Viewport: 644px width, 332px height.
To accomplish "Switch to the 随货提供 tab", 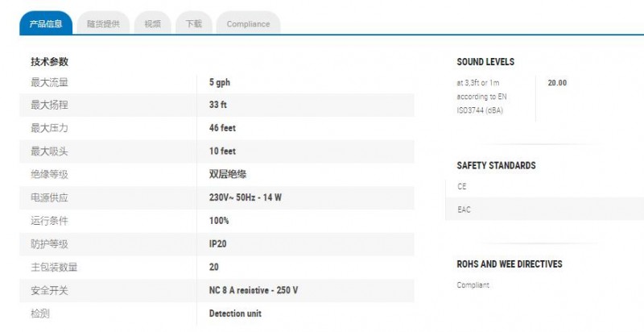I will (103, 23).
